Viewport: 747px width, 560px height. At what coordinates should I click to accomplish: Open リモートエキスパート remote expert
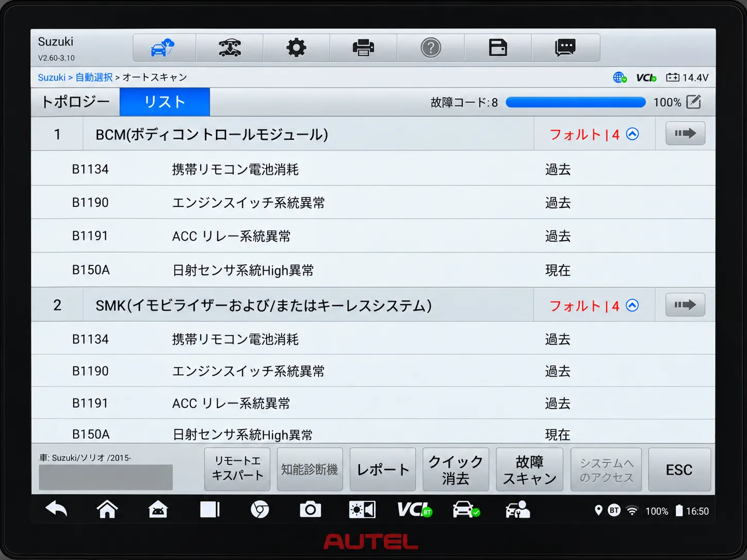(237, 469)
